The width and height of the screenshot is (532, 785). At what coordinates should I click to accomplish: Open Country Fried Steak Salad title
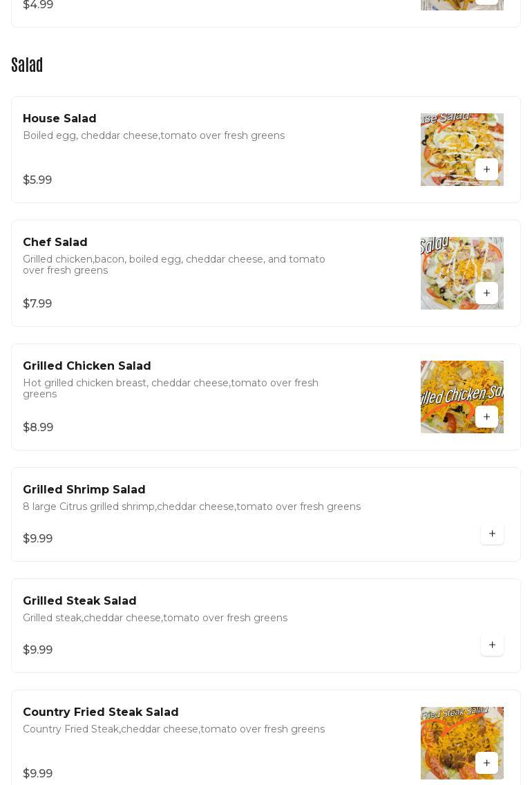tap(101, 712)
